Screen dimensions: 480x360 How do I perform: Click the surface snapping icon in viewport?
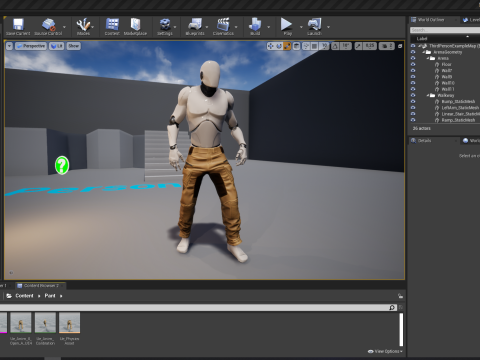coord(306,46)
